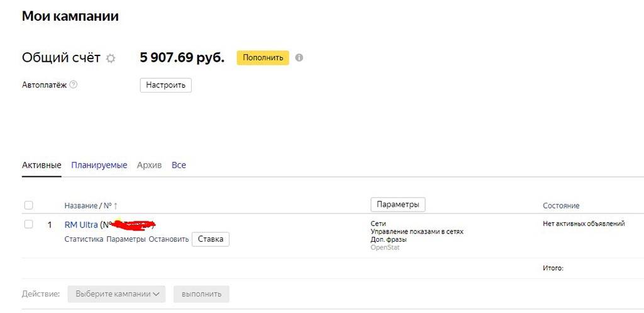Image resolution: width=644 pixels, height=313 pixels.
Task: Tick the select-all checkbox in table header
Action: 28,205
